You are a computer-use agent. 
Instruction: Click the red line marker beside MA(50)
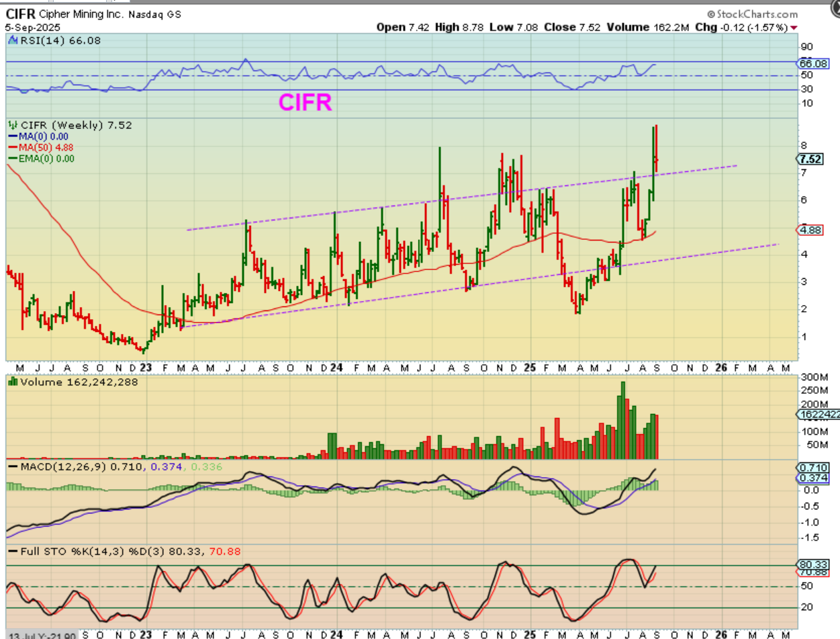pyautogui.click(x=13, y=147)
